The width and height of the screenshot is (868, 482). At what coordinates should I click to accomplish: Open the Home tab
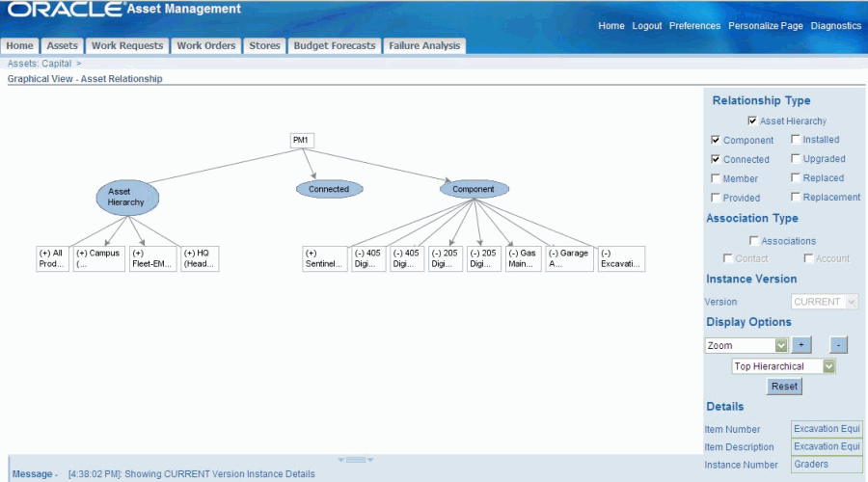(x=20, y=46)
